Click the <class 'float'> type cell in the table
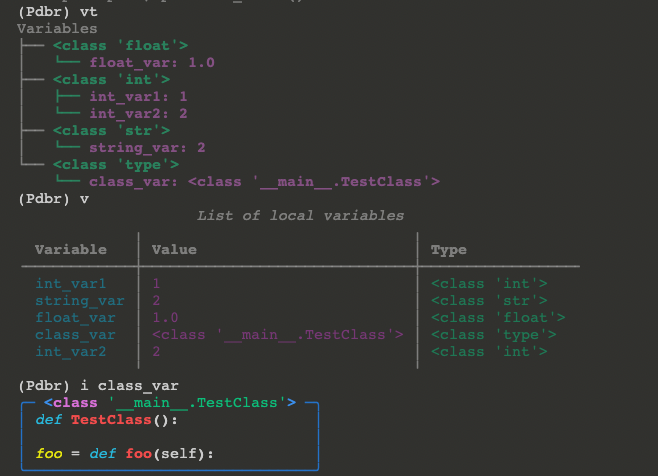The height and width of the screenshot is (476, 658). coord(498,318)
